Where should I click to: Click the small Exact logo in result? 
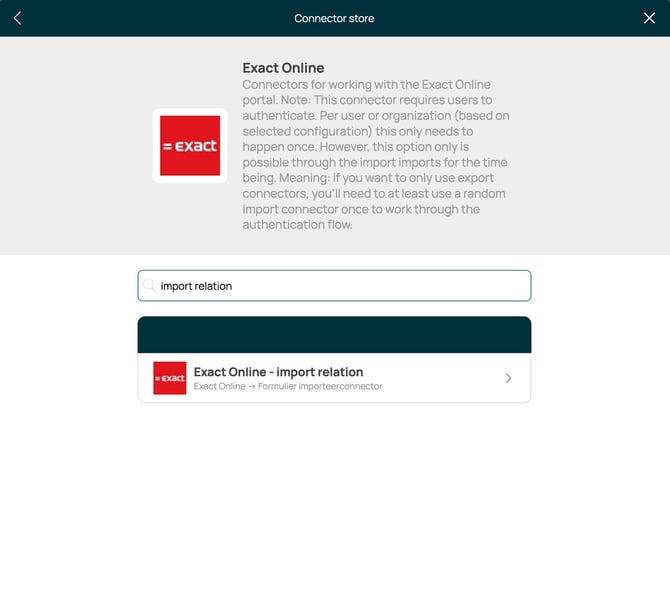[x=170, y=378]
